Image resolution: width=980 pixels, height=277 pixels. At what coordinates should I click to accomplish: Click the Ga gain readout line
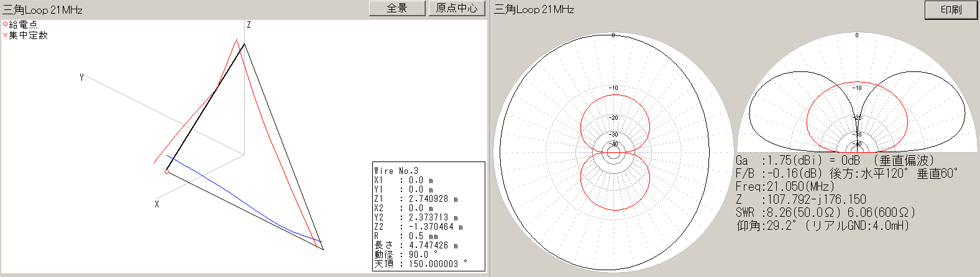pyautogui.click(x=835, y=160)
